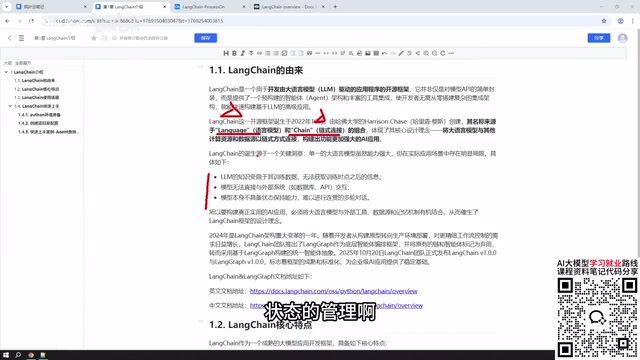Viewport: 640px width, 360px height.
Task: Collapse the '1 LangChain' outline section
Action: 6,72
